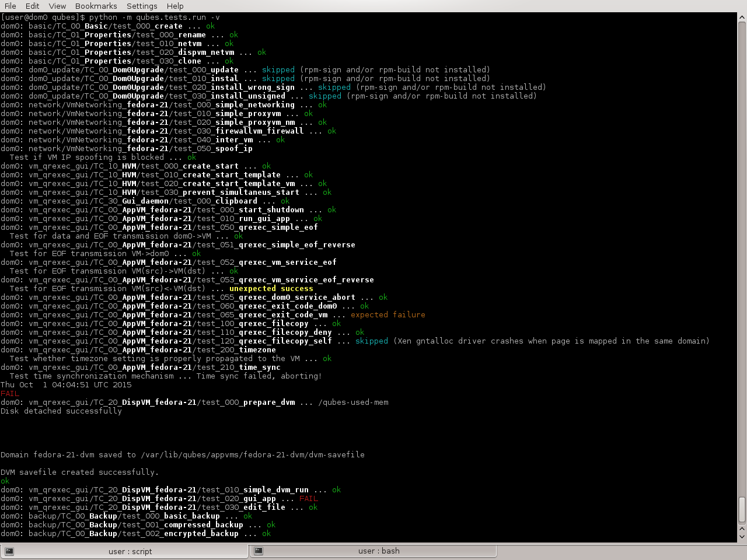
Task: Open the Bookmarks menu
Action: click(96, 6)
